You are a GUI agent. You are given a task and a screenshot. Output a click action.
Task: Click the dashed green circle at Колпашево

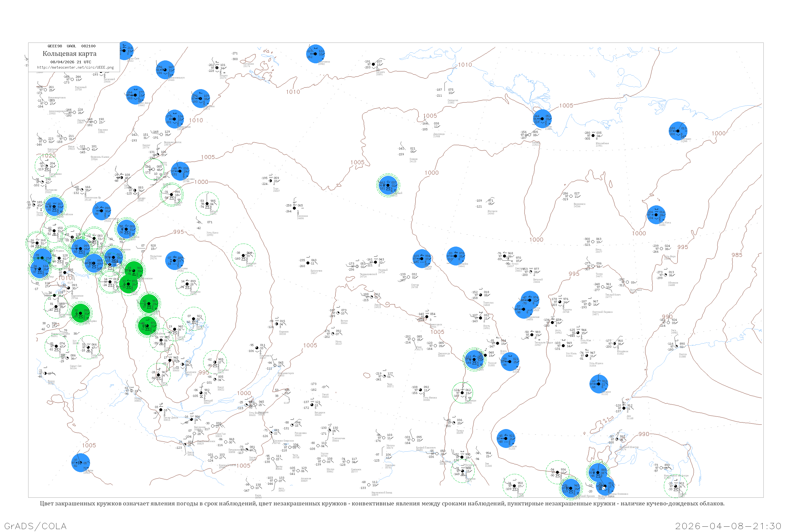tap(47, 166)
